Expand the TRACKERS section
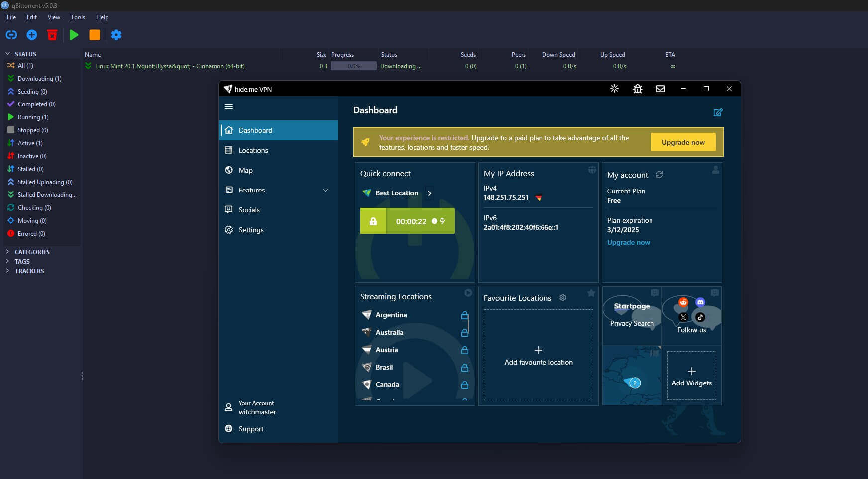 (x=7, y=271)
